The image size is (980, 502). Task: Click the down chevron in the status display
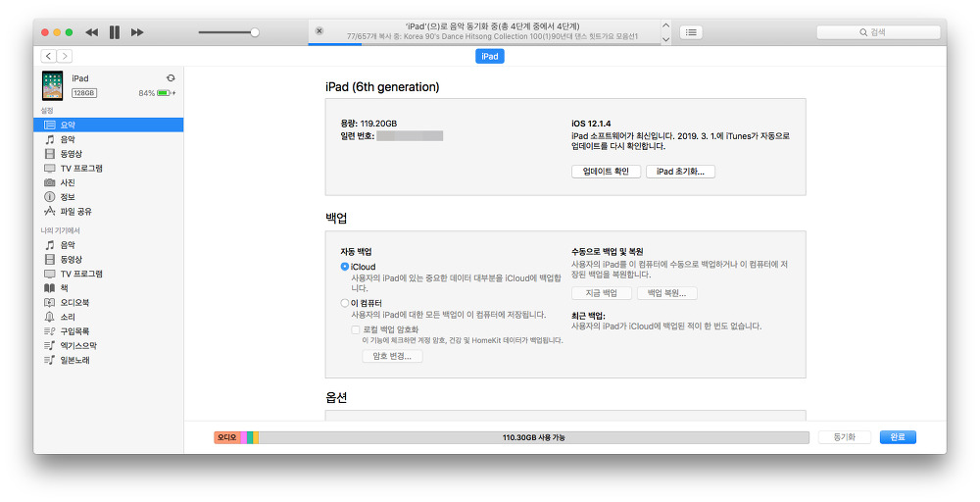(666, 39)
